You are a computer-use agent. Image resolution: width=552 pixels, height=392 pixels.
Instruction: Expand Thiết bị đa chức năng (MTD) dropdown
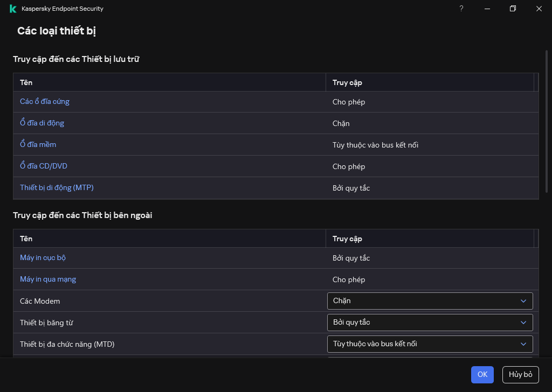(430, 344)
